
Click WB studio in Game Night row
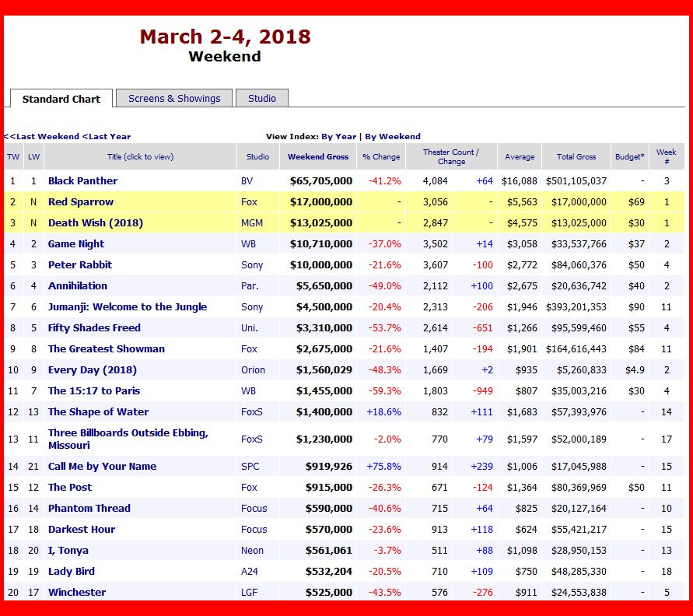pyautogui.click(x=248, y=244)
